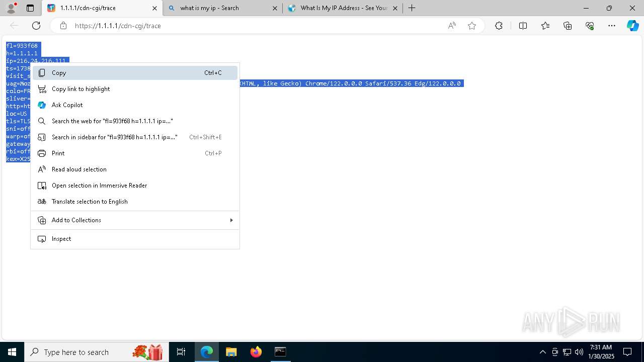The image size is (644, 362).
Task: Open a new browser tab
Action: pos(412,8)
